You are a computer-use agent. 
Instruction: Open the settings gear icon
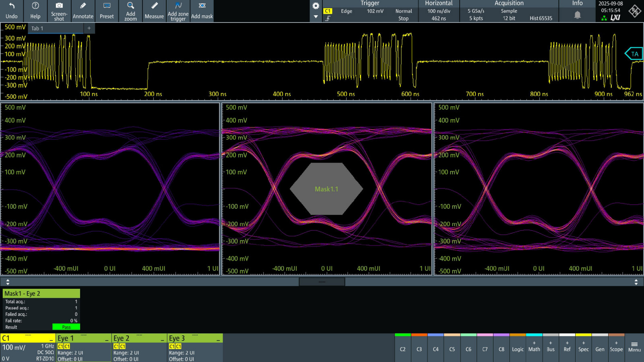(316, 6)
